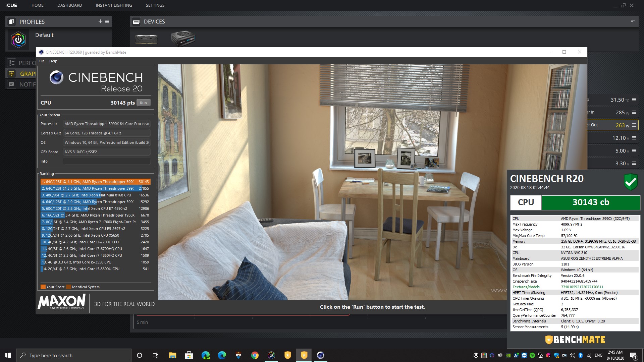This screenshot has width=644, height=362.
Task: Open Cortana from the taskbar
Action: 140,355
